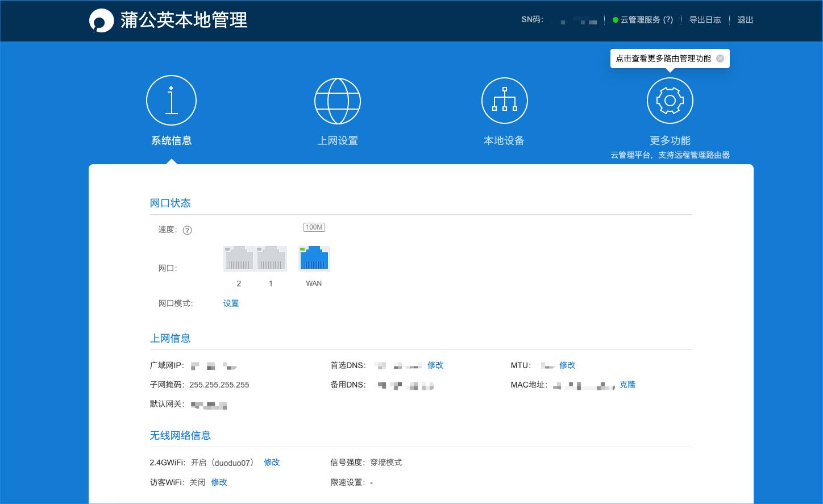Screen dimensions: 823x504
Task: Click the 本地设备 devices icon
Action: (x=504, y=100)
